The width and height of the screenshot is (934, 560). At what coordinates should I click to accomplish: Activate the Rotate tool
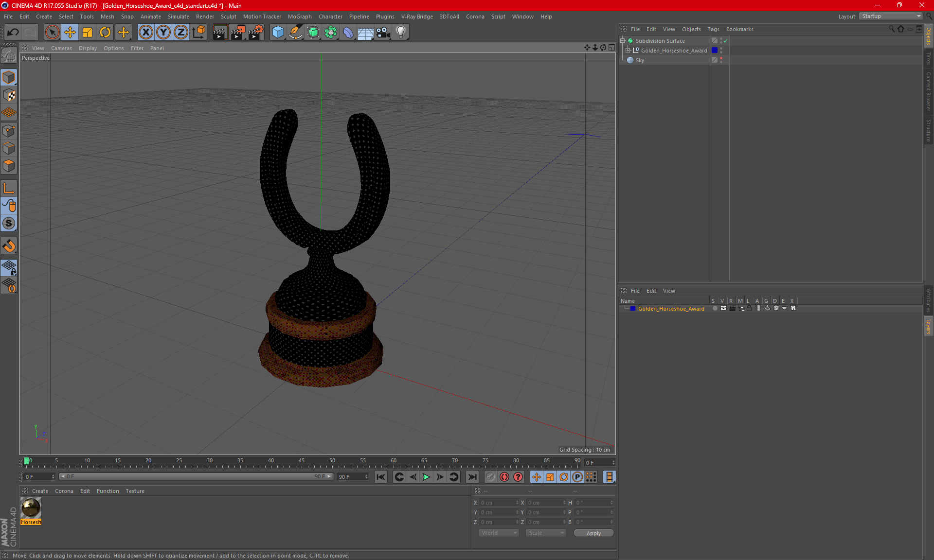105,33
